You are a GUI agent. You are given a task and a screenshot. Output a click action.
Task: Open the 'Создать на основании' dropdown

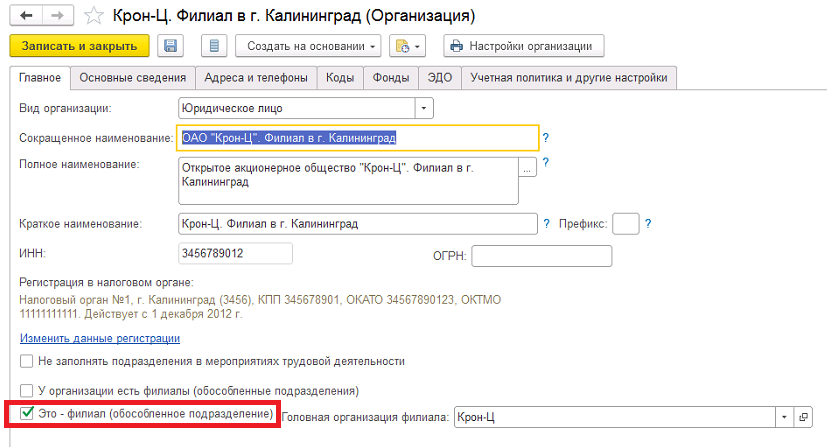click(x=308, y=46)
